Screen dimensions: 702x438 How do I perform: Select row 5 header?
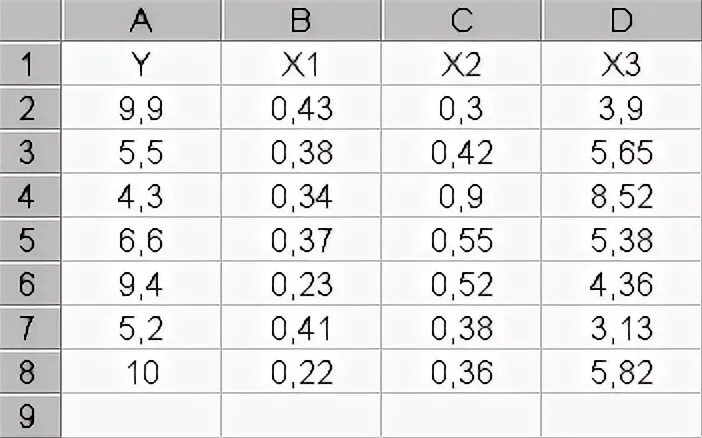30,239
